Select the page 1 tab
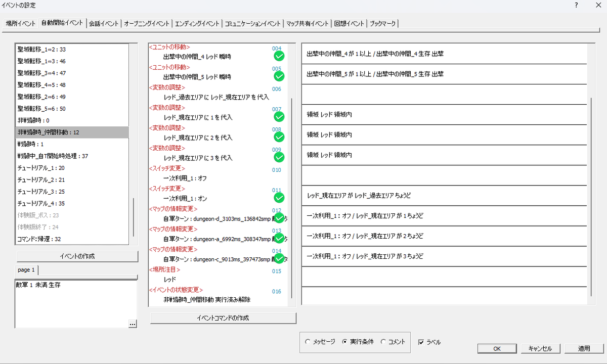This screenshot has height=364, width=607. pyautogui.click(x=26, y=270)
